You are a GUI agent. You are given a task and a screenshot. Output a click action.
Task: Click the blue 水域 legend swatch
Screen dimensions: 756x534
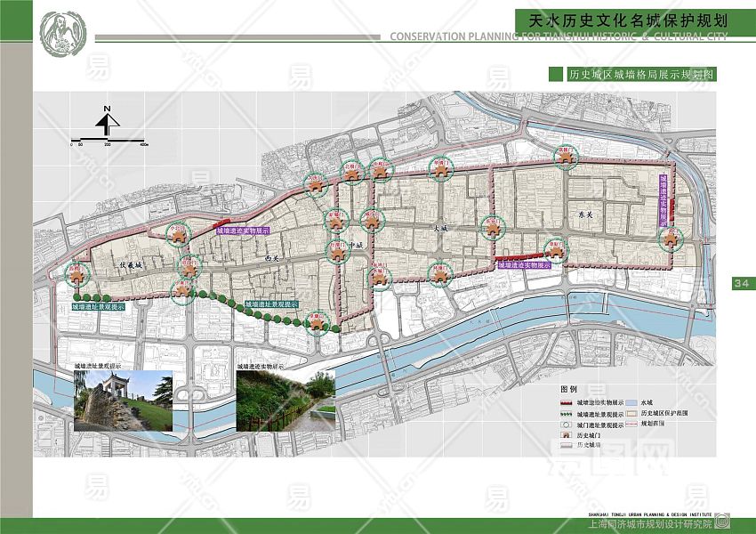click(x=632, y=402)
